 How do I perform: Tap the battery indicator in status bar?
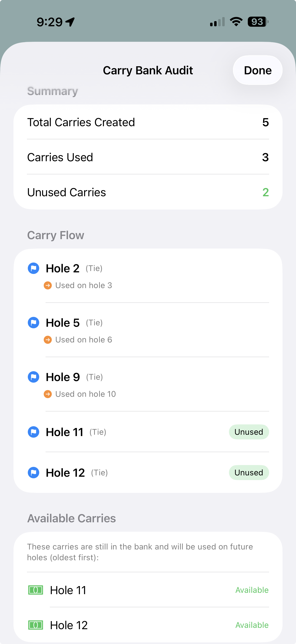click(258, 22)
